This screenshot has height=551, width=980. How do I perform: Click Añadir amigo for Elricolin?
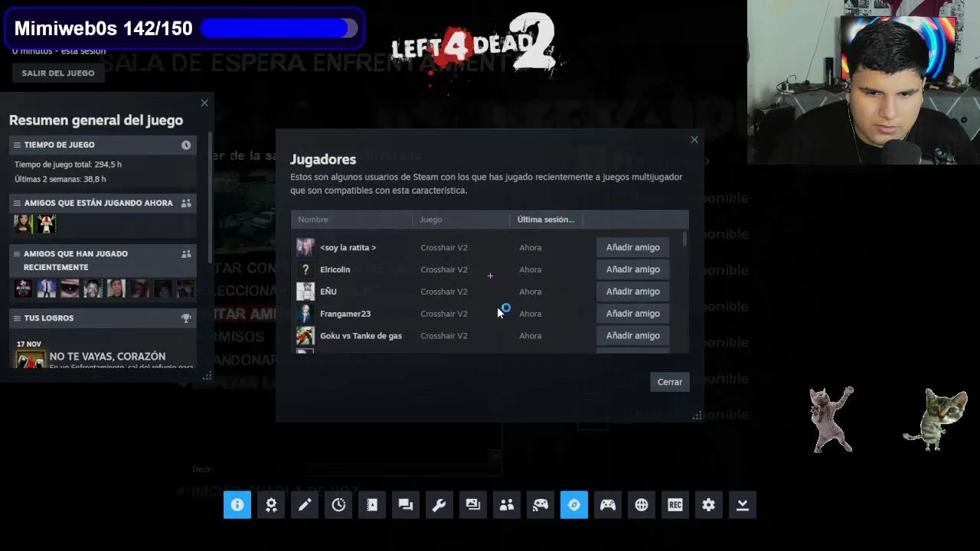point(633,269)
